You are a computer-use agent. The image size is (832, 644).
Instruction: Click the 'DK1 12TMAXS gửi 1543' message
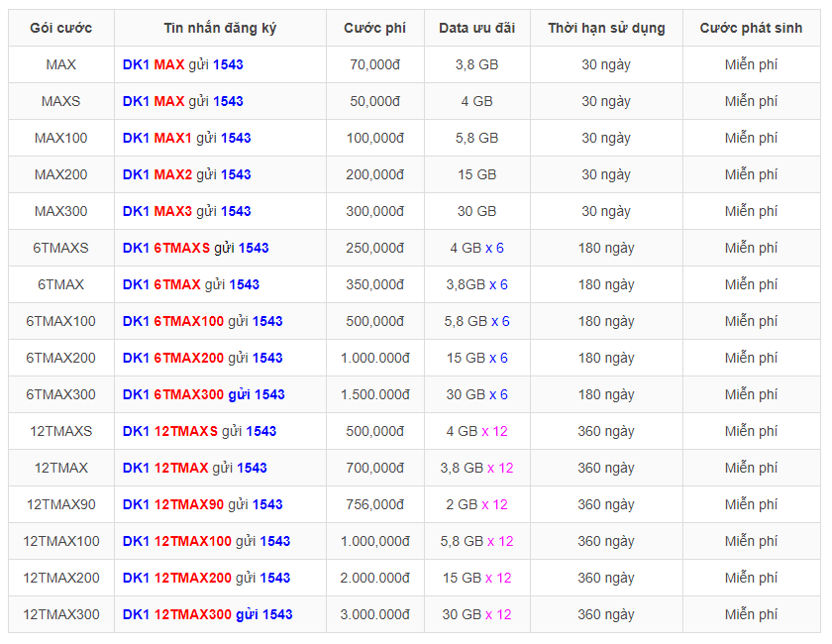(x=199, y=431)
